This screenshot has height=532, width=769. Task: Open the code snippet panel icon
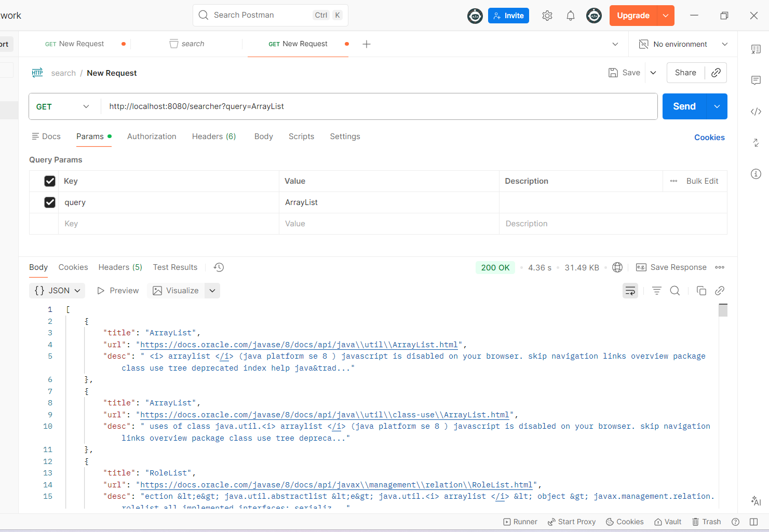coord(756,112)
